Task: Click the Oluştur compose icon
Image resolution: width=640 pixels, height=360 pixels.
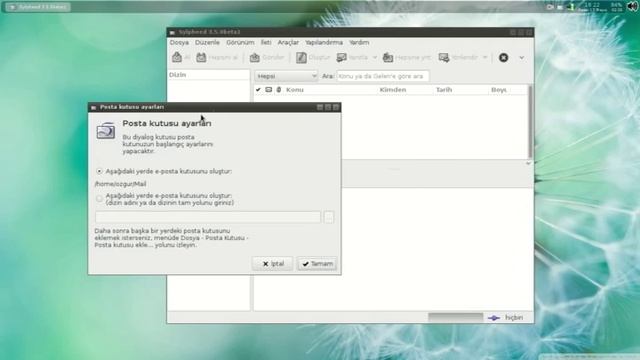Action: (x=301, y=58)
